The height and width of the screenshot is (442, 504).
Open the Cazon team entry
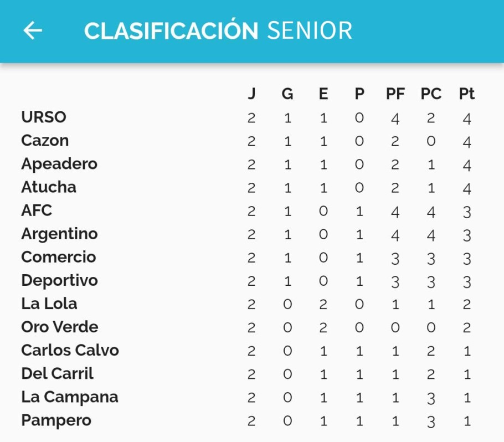tap(45, 141)
